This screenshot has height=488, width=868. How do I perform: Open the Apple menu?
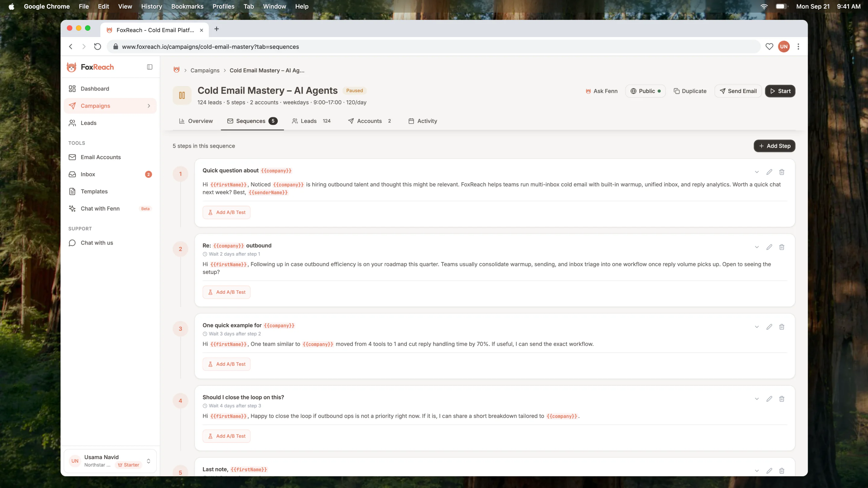11,6
